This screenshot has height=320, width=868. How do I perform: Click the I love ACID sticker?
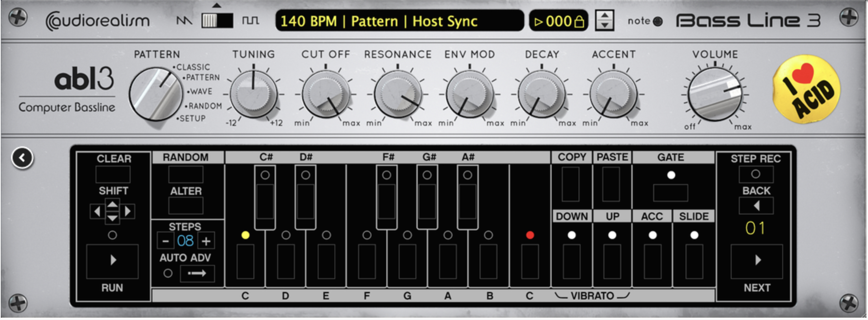click(806, 89)
